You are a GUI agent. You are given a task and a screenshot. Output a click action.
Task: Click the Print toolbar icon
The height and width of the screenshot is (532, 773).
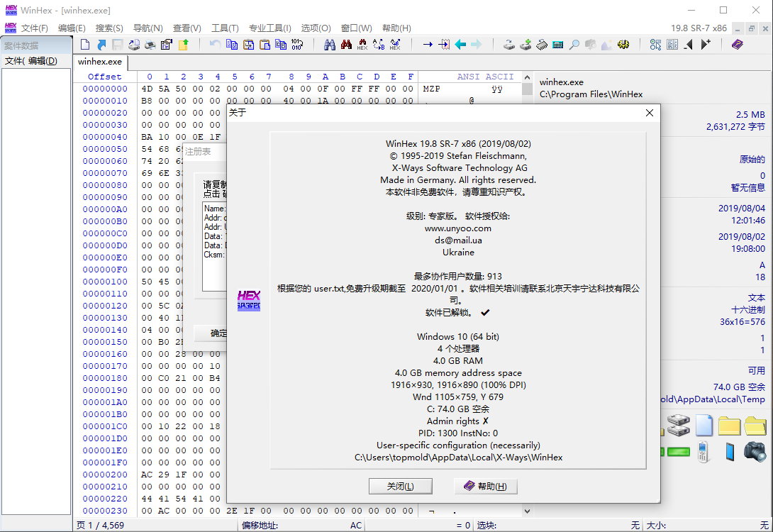coord(150,45)
